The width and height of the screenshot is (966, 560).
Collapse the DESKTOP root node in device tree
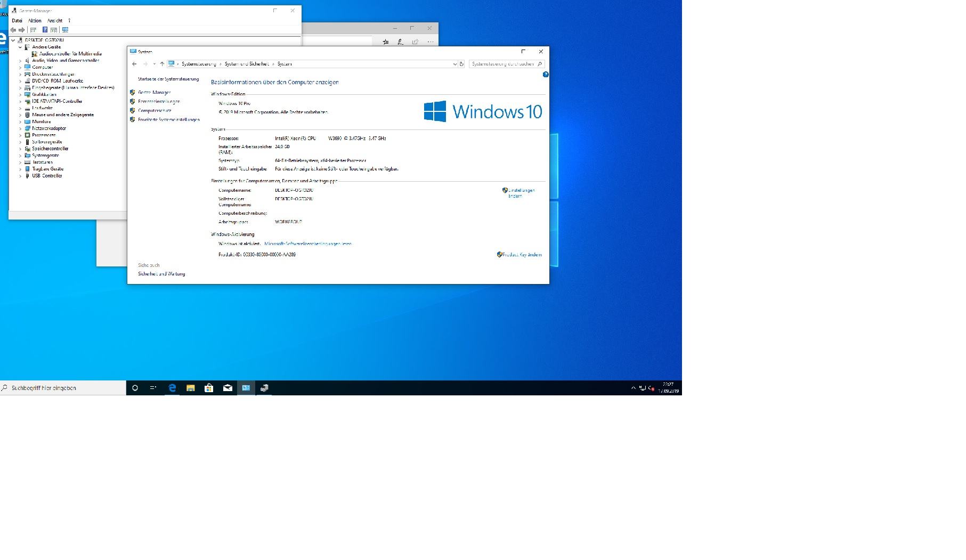13,40
